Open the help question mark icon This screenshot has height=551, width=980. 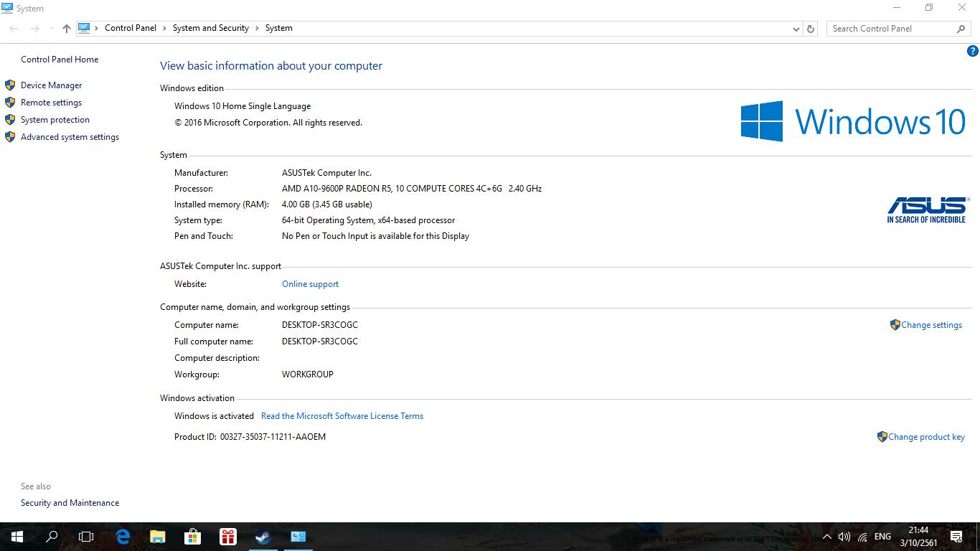click(x=973, y=51)
